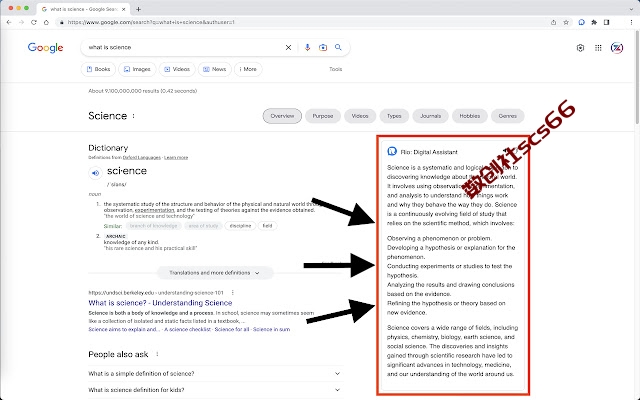Open the Google account avatar
The height and width of the screenshot is (400, 640).
[617, 48]
